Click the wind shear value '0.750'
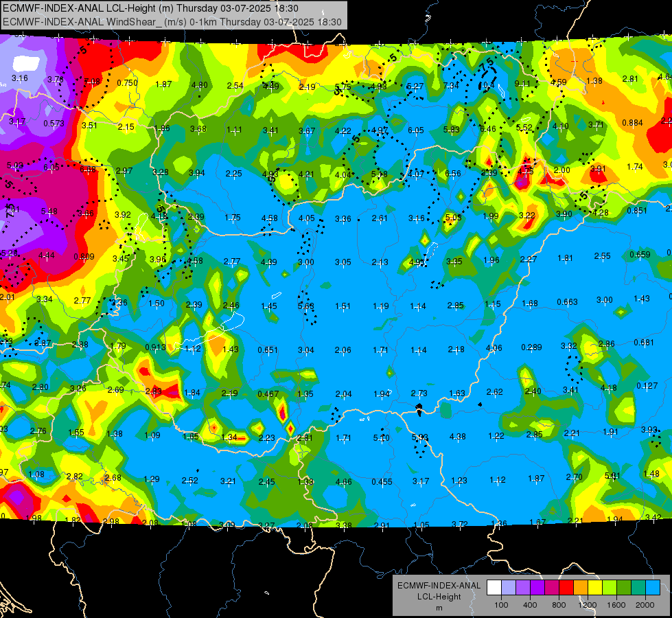 [127, 83]
